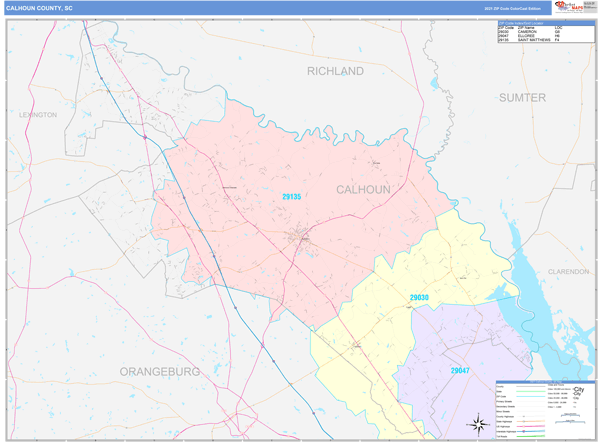
Task: Click the 29135 ZIP code label
Action: tap(292, 197)
